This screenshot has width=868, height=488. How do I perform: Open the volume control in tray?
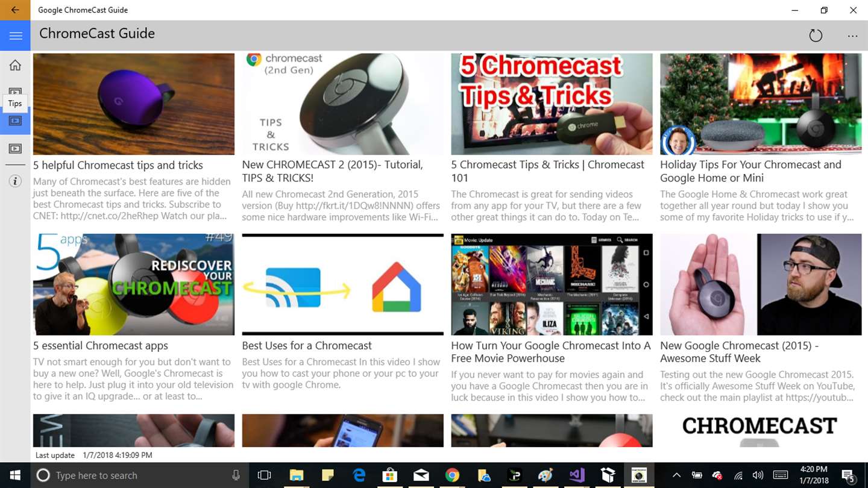click(x=758, y=475)
